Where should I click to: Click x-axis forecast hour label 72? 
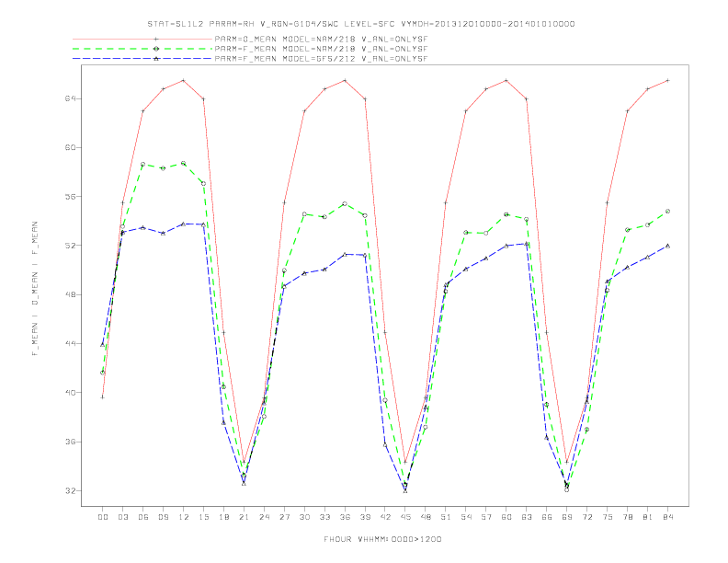(587, 517)
